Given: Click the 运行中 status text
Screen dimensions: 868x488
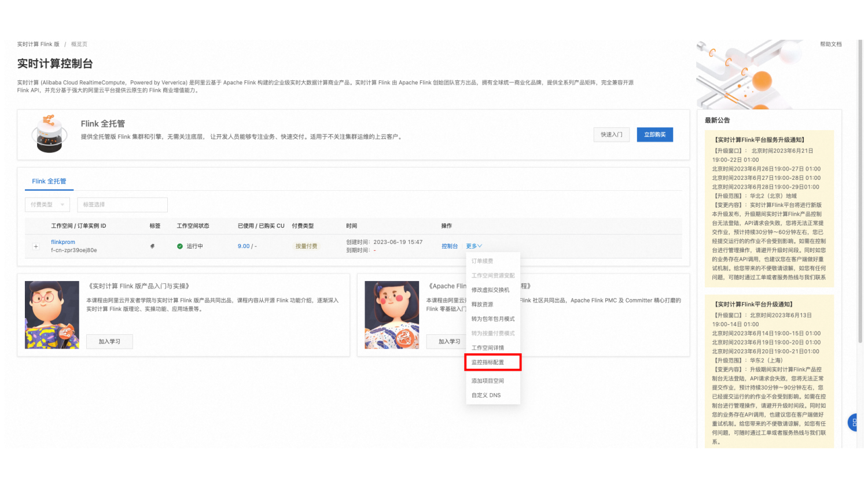Looking at the screenshot, I should 194,246.
